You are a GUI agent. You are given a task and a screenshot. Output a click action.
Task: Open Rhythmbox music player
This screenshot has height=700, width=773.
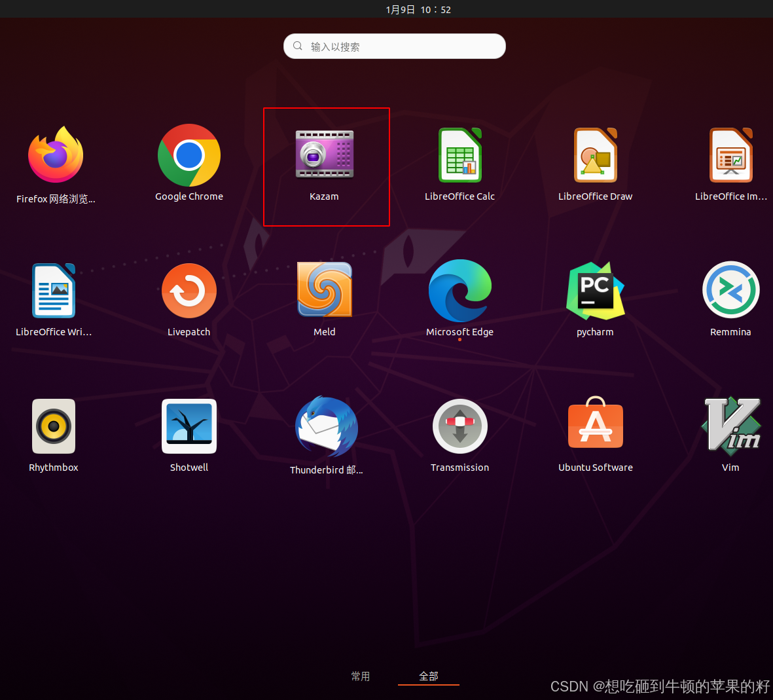point(54,426)
